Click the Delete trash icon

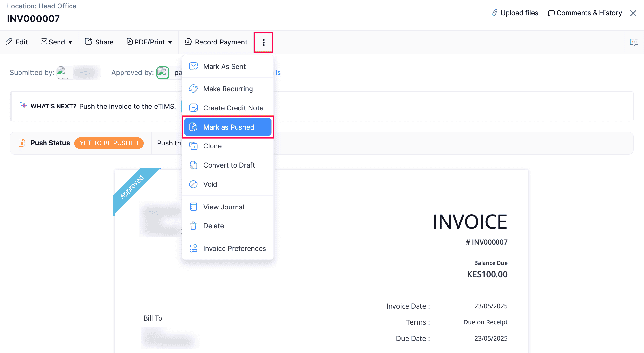tap(193, 226)
